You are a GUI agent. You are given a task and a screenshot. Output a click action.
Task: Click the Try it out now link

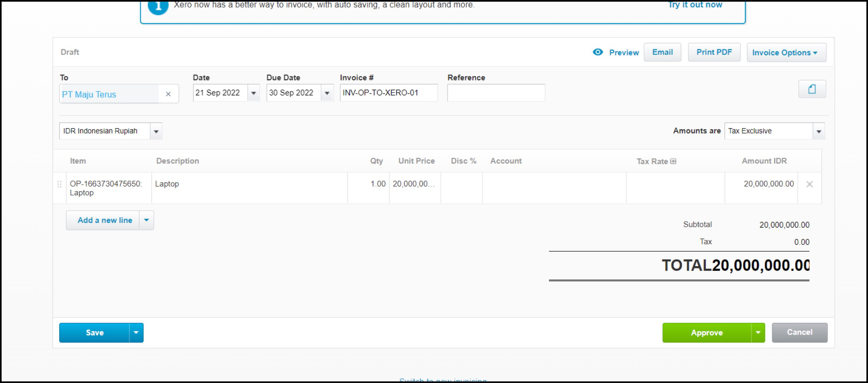click(695, 5)
